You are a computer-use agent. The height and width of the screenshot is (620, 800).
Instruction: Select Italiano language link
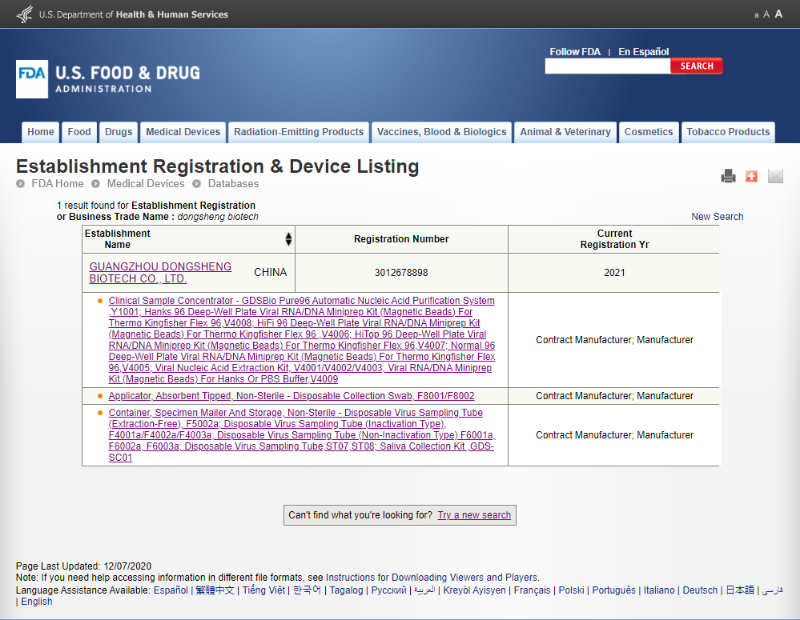(659, 590)
